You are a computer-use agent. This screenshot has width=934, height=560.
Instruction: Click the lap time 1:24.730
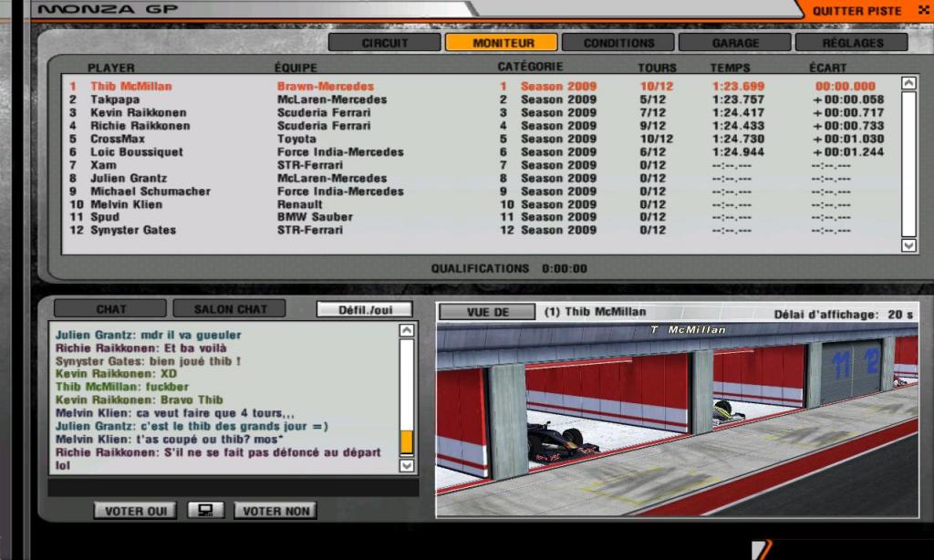[x=738, y=139]
